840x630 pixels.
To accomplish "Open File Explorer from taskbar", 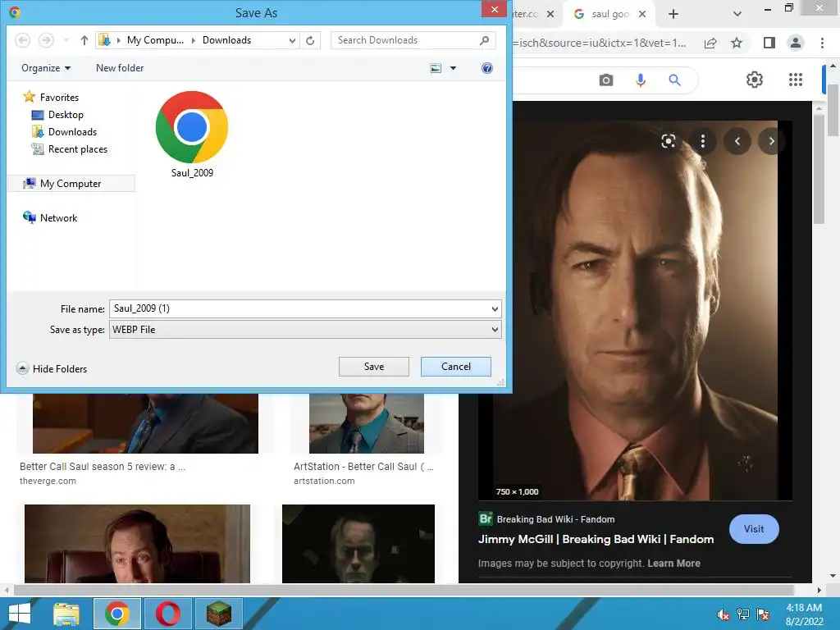I will click(66, 614).
